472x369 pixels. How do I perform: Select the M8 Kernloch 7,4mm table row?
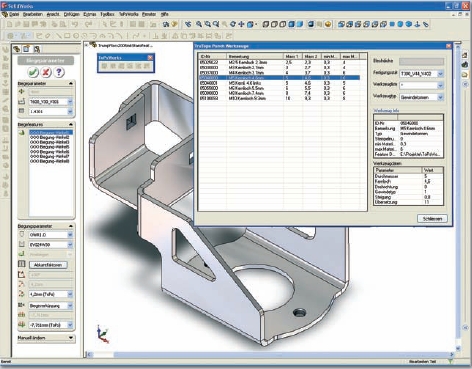(x=279, y=93)
